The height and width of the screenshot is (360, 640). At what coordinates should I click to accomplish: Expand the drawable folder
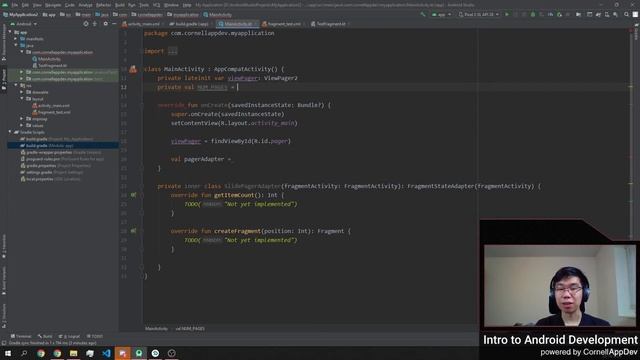tap(22, 92)
